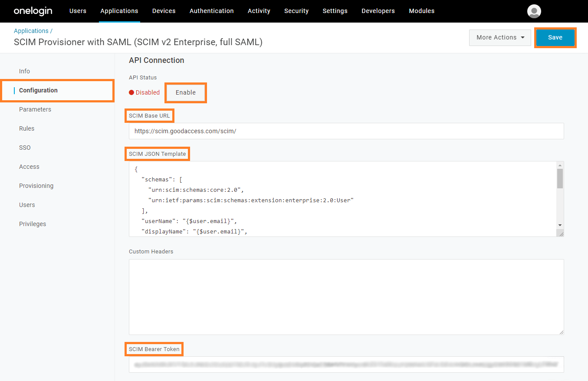Image resolution: width=588 pixels, height=381 pixels.
Task: Click the SCIM Base URL label
Action: pos(149,116)
